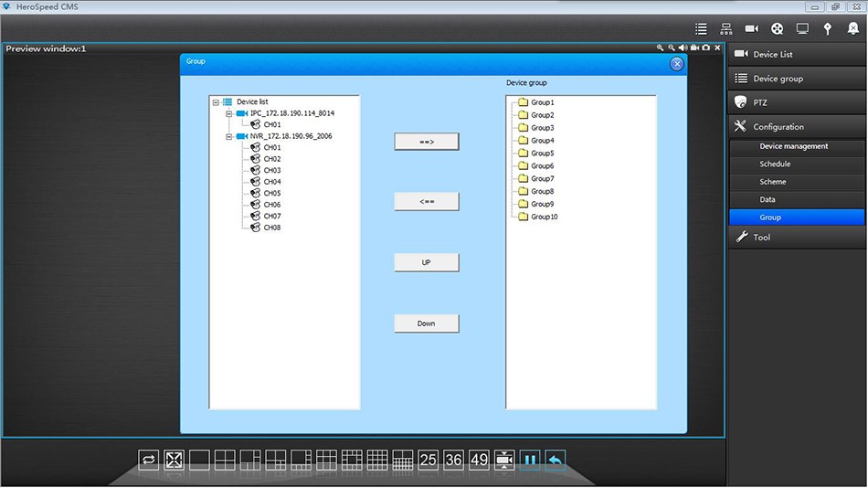Image resolution: width=868 pixels, height=488 pixels.
Task: Switch to single-window layout view
Action: pos(199,461)
